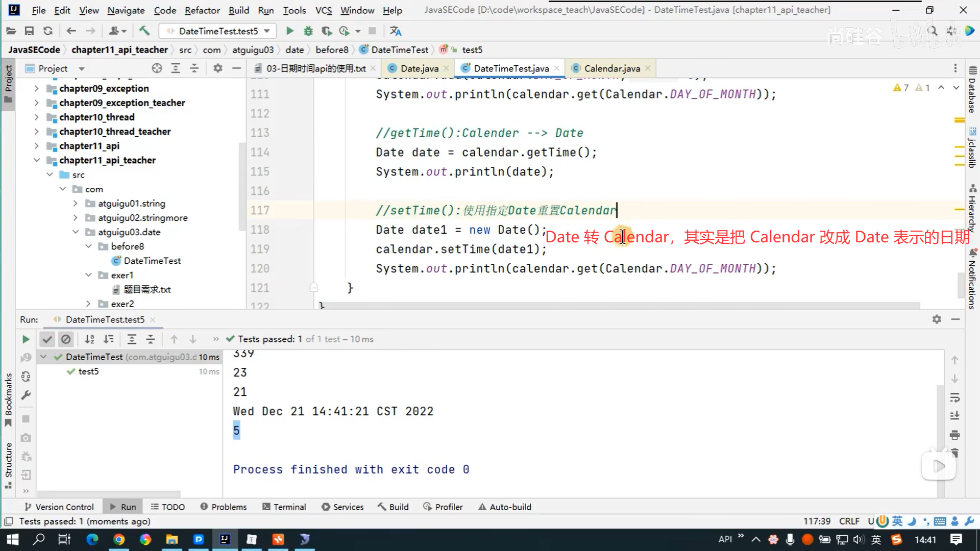Open the Run panel settings gear
This screenshot has width=980, height=551.
pos(937,319)
